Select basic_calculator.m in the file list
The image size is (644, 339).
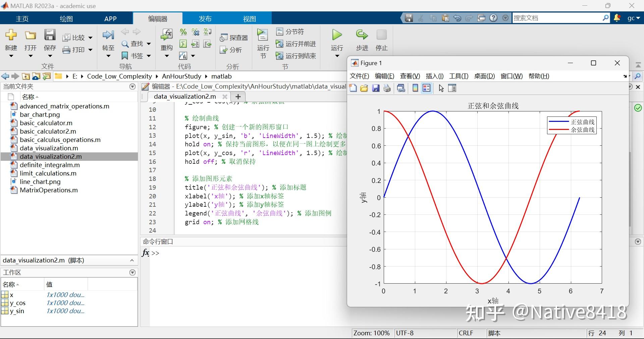[x=46, y=123]
